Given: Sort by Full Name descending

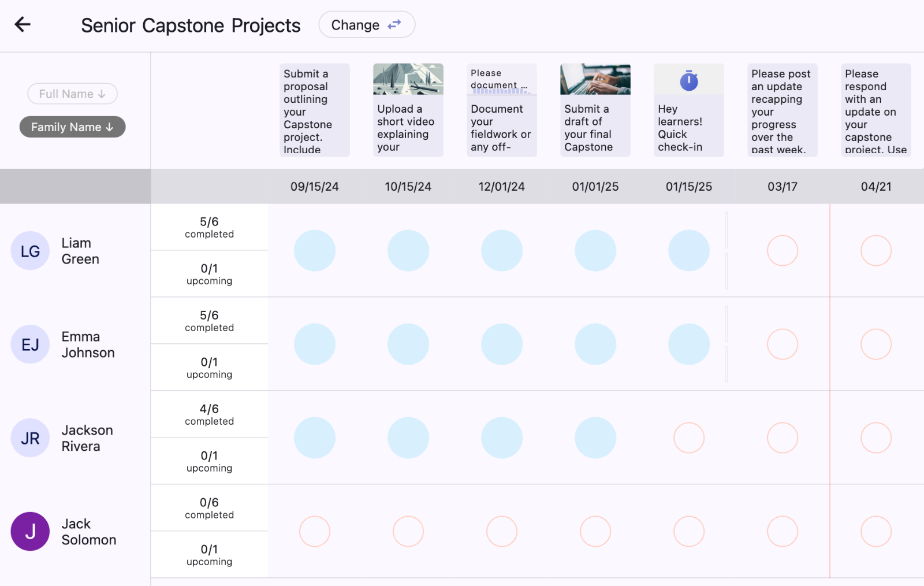Looking at the screenshot, I should point(72,93).
